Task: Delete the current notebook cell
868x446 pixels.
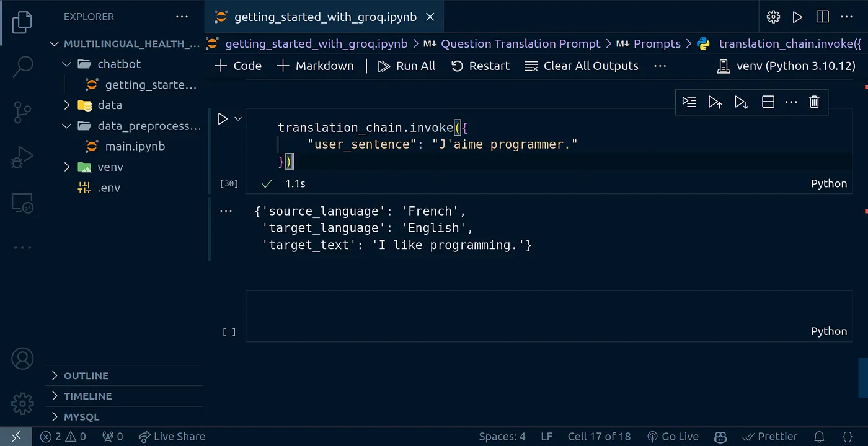Action: (814, 102)
